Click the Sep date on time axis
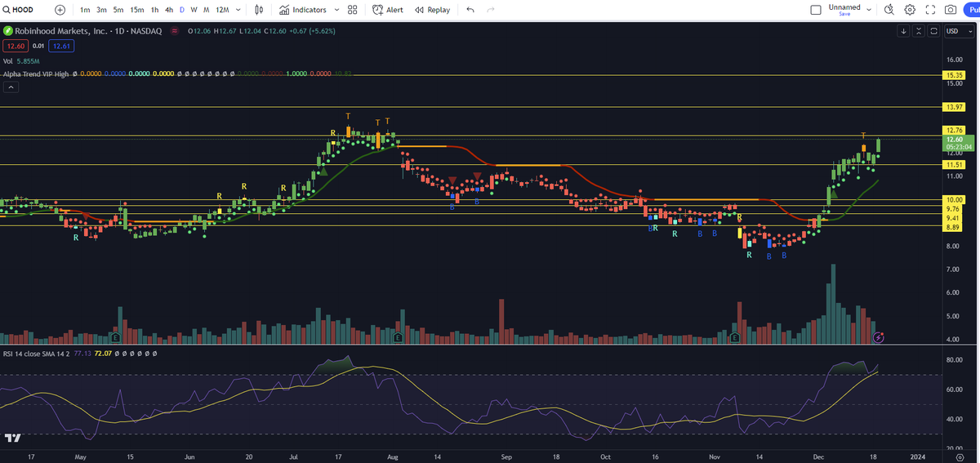 (x=506, y=456)
